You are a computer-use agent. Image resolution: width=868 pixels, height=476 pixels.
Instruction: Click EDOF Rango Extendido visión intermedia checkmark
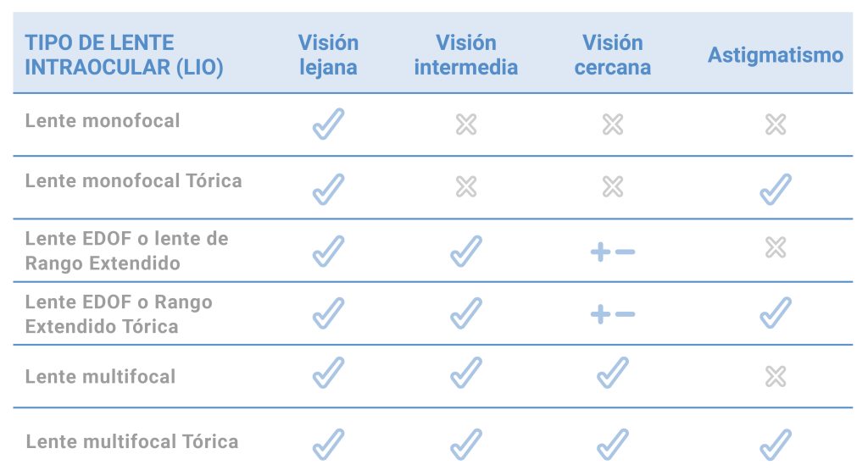click(465, 251)
